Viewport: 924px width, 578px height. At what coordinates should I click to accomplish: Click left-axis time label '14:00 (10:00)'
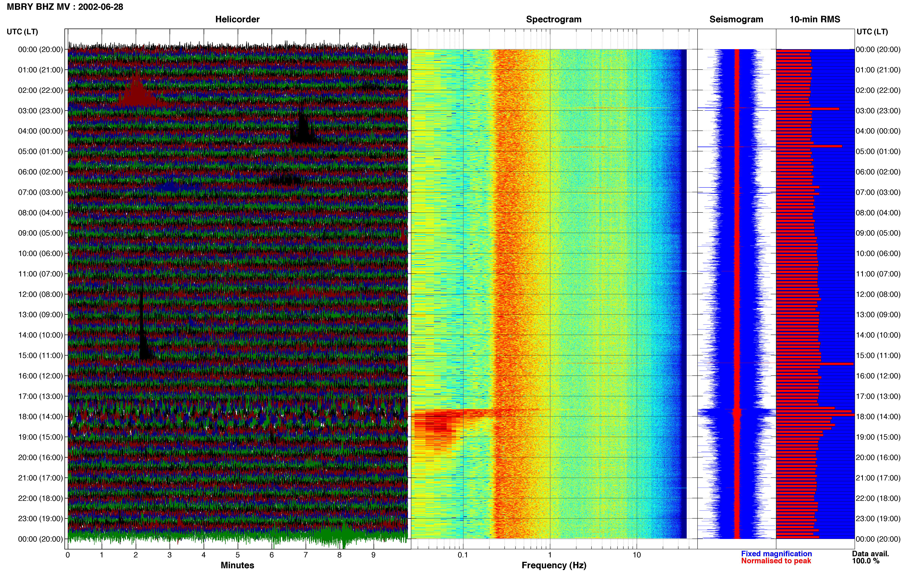click(x=41, y=335)
